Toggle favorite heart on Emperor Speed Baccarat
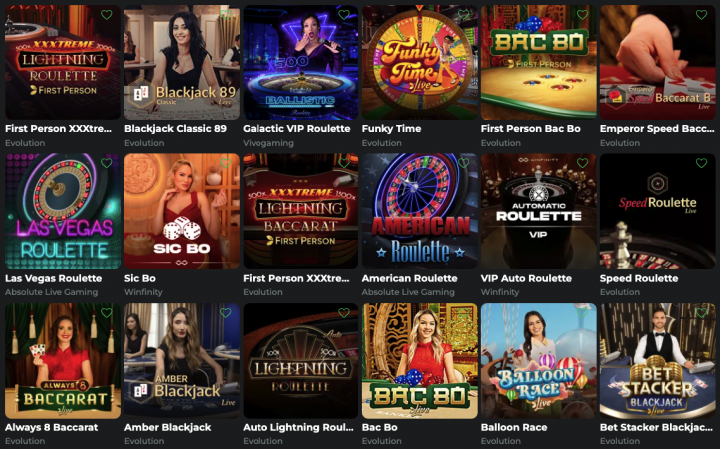This screenshot has width=720, height=449. [701, 15]
